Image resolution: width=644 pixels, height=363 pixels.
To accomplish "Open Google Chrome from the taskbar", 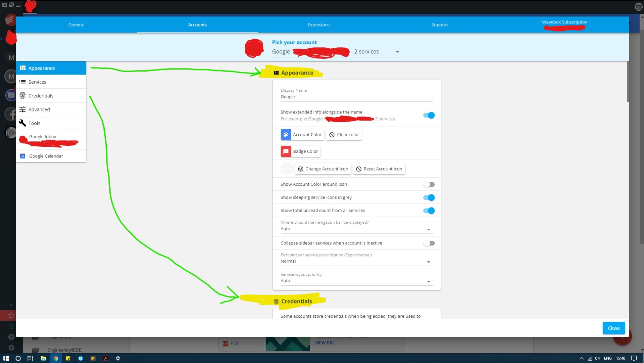I will pyautogui.click(x=56, y=358).
